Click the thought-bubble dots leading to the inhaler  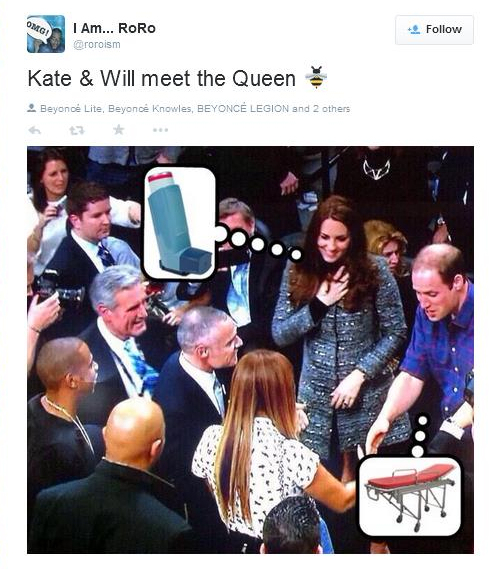coord(258,243)
